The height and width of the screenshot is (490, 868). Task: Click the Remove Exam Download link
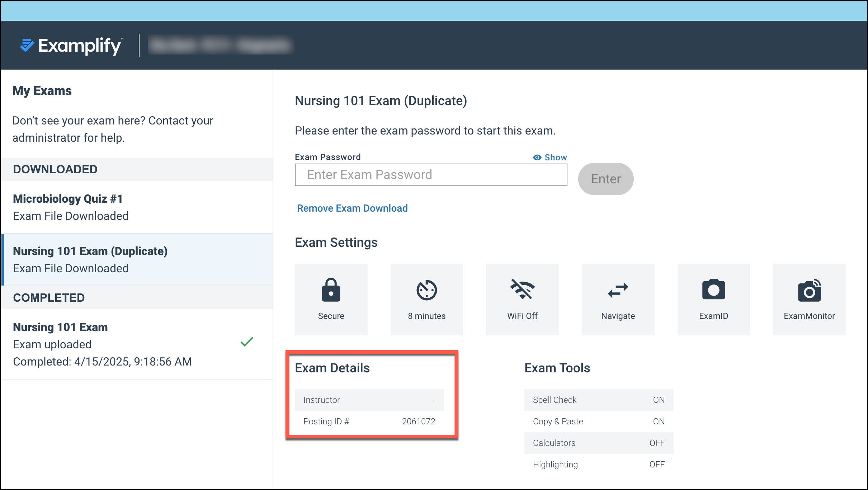point(352,208)
